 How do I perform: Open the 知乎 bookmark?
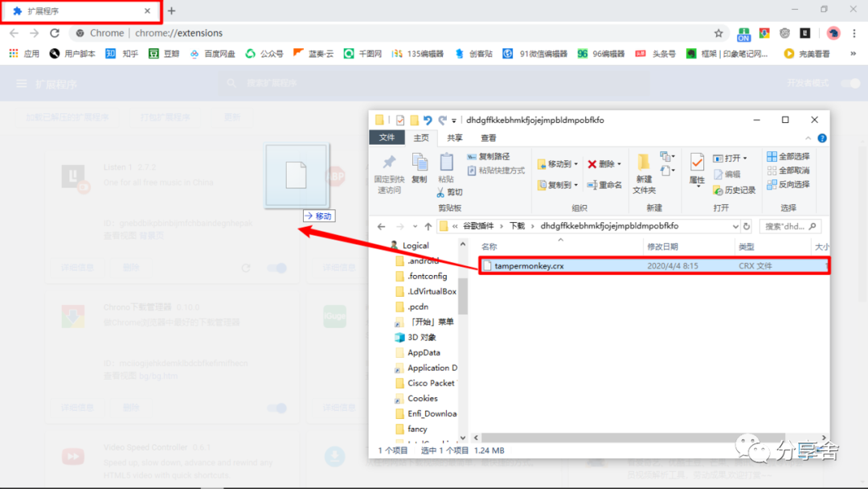pos(122,54)
